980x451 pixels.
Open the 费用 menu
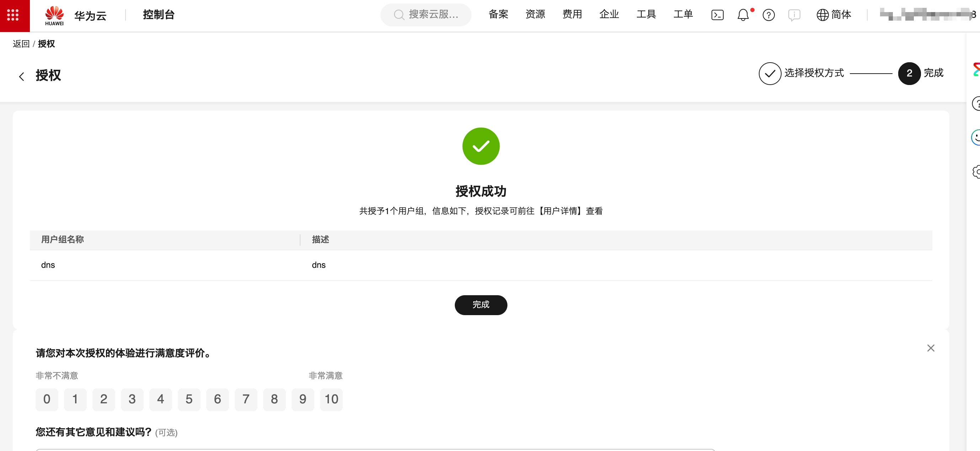(x=572, y=15)
